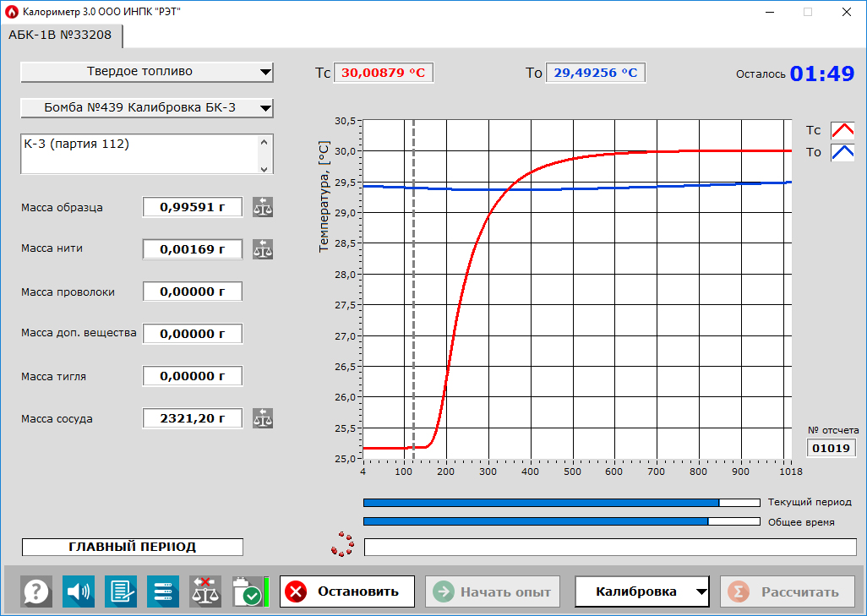Click the Масса проволоки input field

(x=193, y=292)
